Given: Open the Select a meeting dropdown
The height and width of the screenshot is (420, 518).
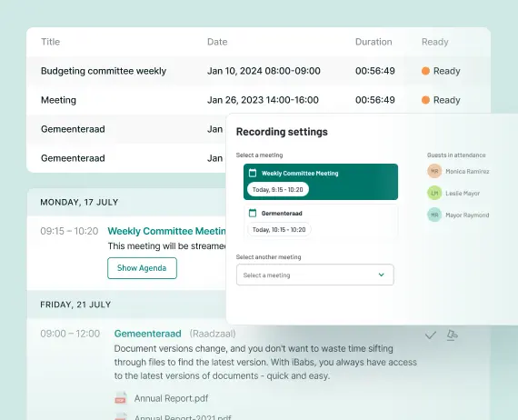Looking at the screenshot, I should [x=314, y=275].
